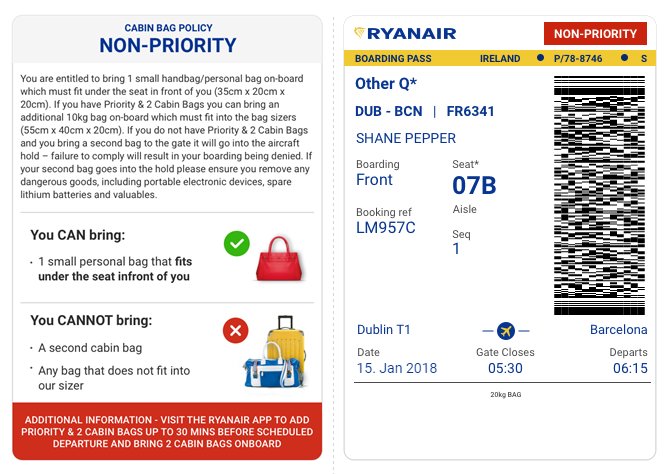
Task: Click the date 15. Jan 2018
Action: point(397,368)
